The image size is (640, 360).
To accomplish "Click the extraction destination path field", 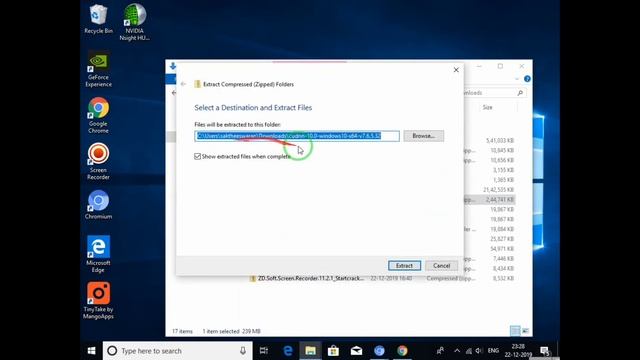I will (297, 136).
